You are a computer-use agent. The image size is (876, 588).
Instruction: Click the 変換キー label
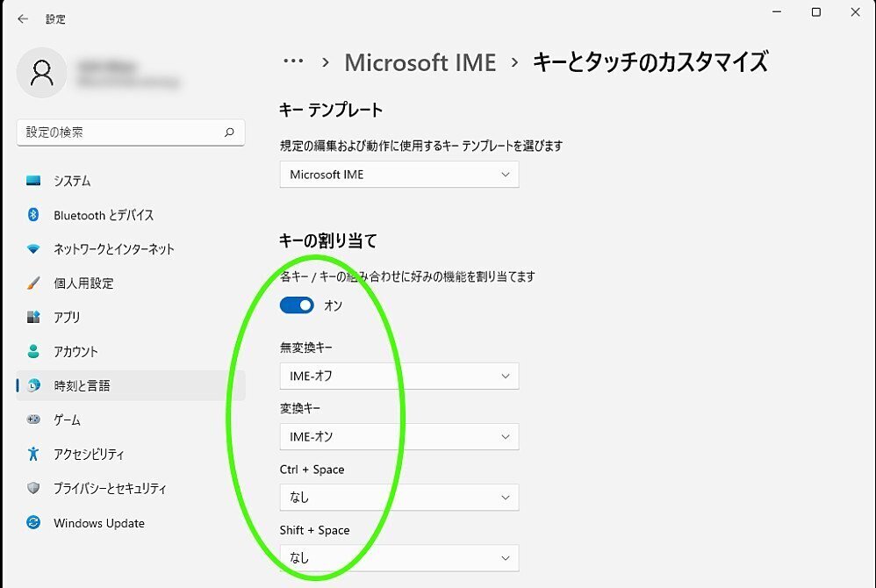point(300,409)
